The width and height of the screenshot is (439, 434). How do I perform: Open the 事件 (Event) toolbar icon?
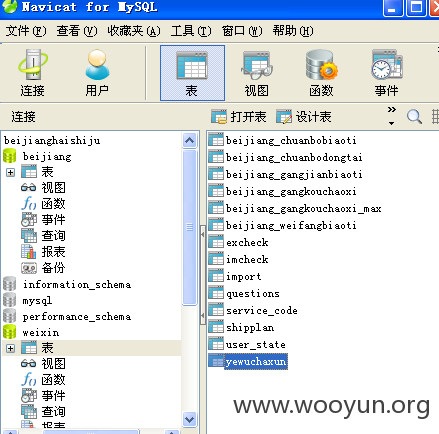click(387, 73)
